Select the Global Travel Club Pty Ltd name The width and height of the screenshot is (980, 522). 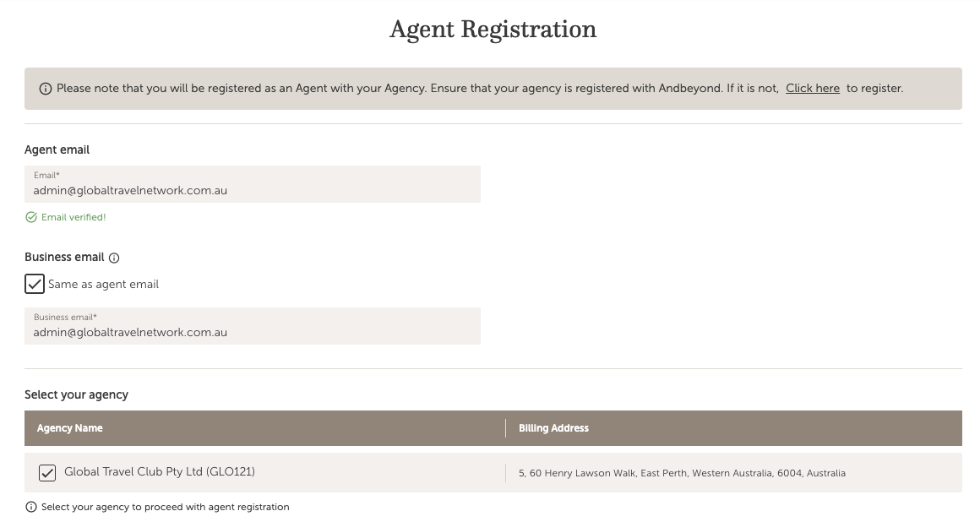160,472
